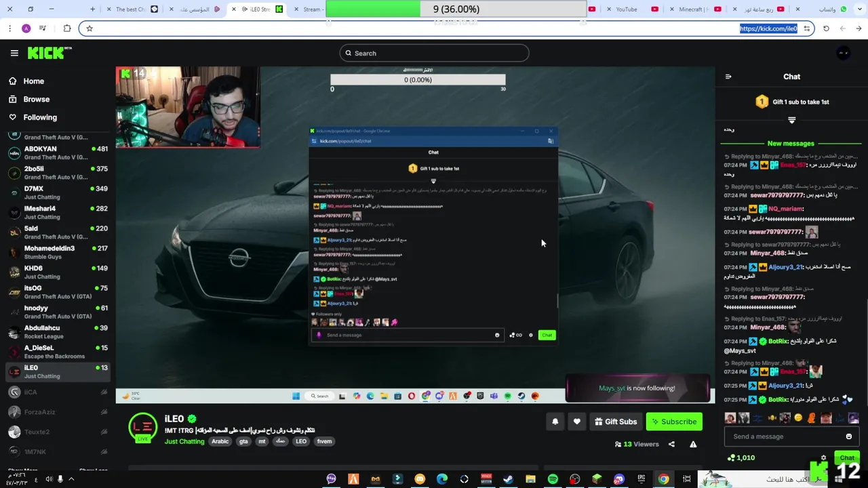Open offline iiCA channel in sidebar

pos(58,392)
